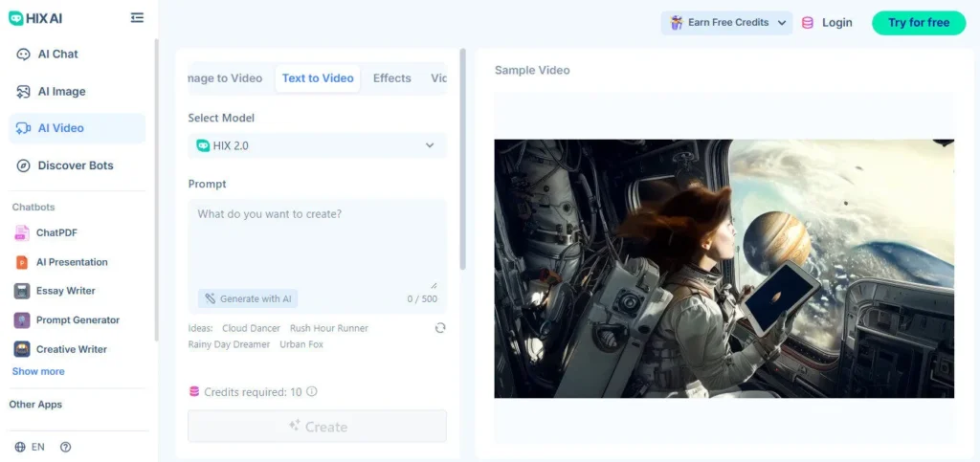The width and height of the screenshot is (980, 462).
Task: Click the pink credits icon near Credits required
Action: tap(194, 391)
